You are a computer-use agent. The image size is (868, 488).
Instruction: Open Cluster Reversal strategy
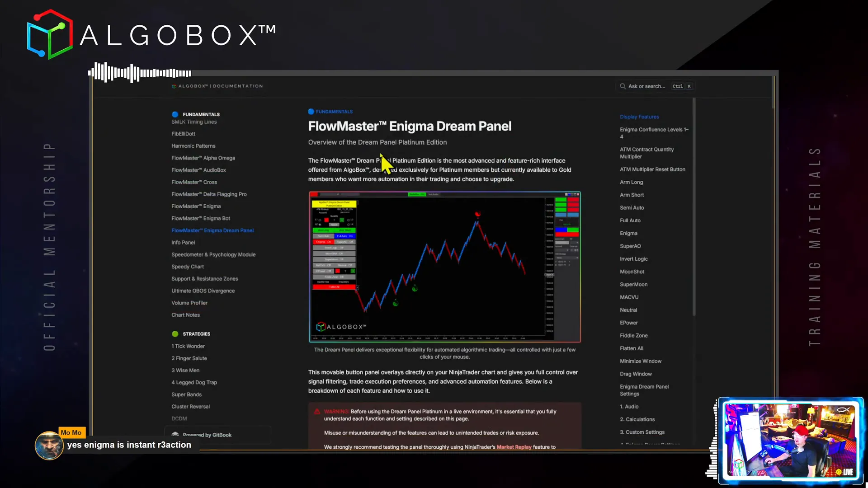coord(190,407)
